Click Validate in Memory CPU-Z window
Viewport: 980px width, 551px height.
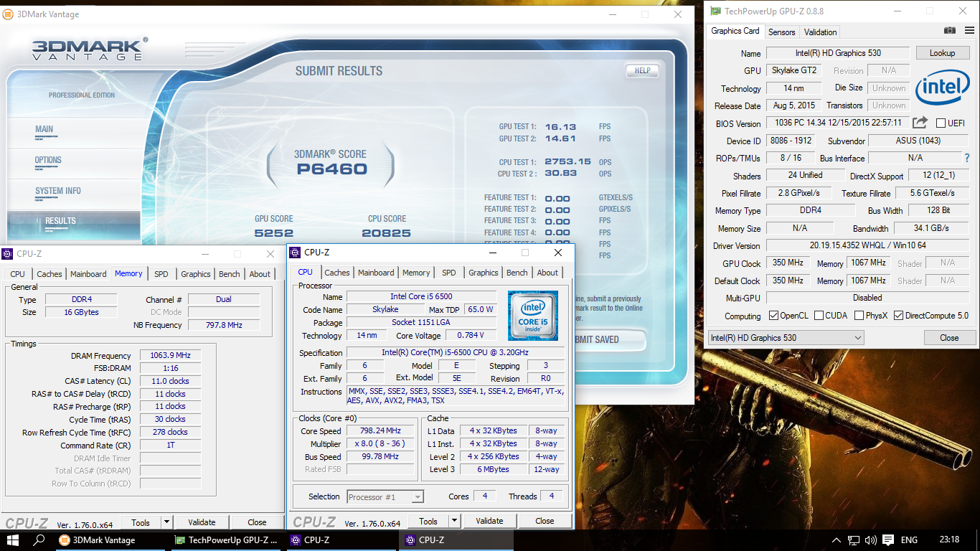click(202, 523)
